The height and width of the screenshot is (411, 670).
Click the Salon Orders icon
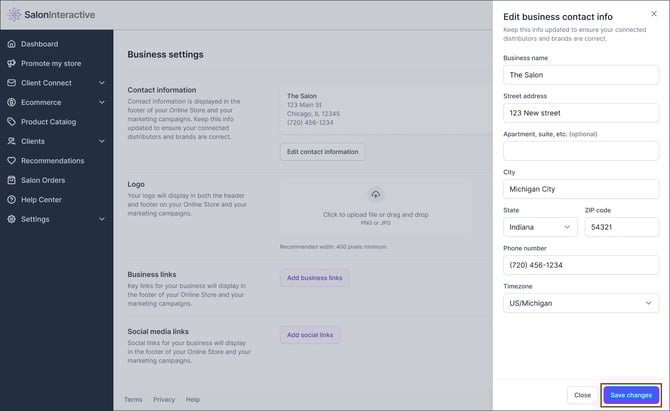click(x=12, y=180)
